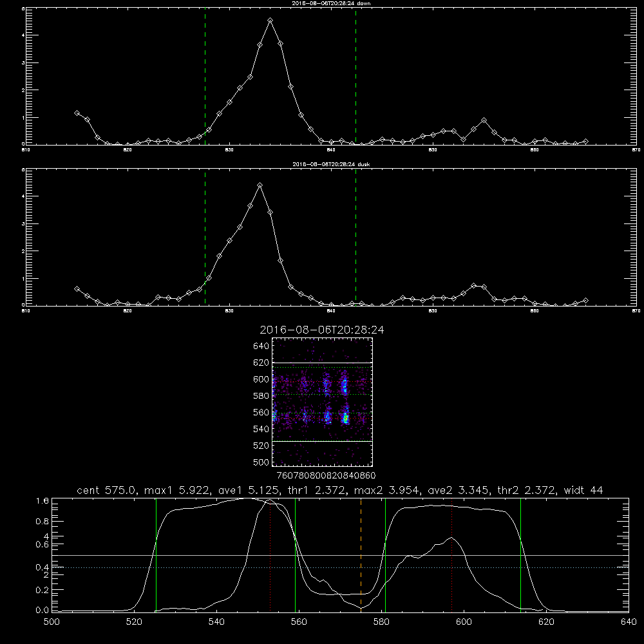Viewport: 644px width, 644px height.
Task: Click the '540' label on the bottom x-axis
Action: (216, 622)
